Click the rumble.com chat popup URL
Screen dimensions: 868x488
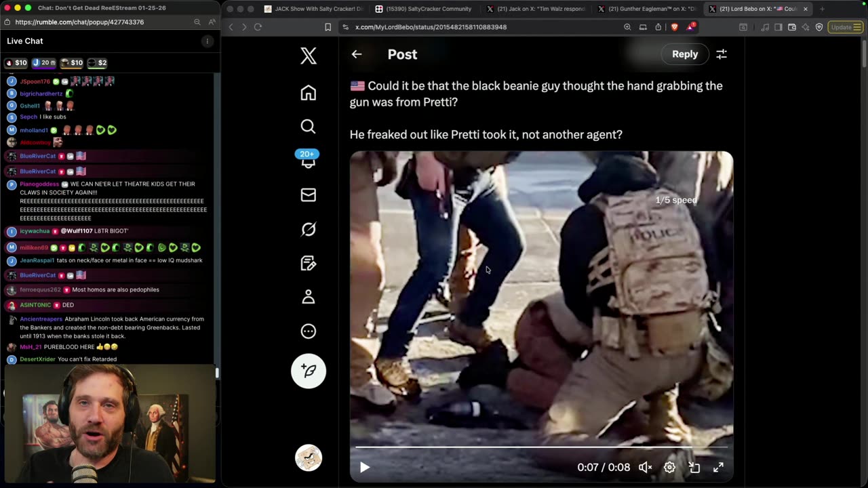point(79,22)
